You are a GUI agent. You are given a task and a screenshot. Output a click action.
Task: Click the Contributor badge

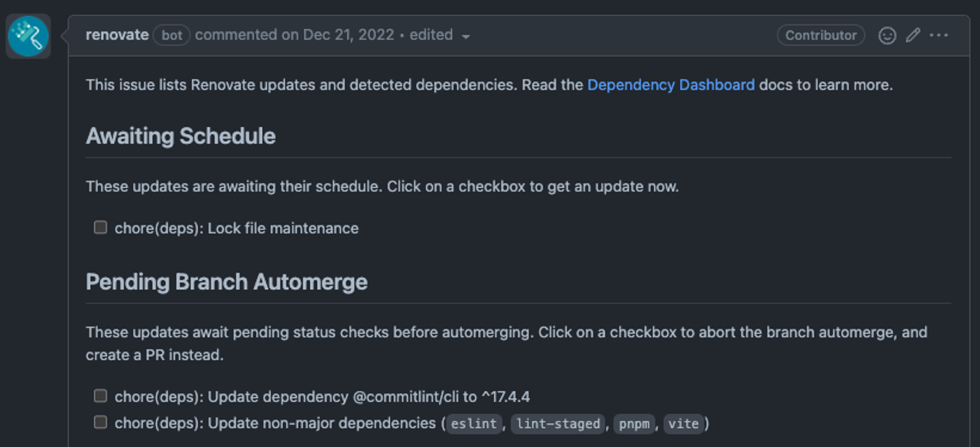click(820, 34)
